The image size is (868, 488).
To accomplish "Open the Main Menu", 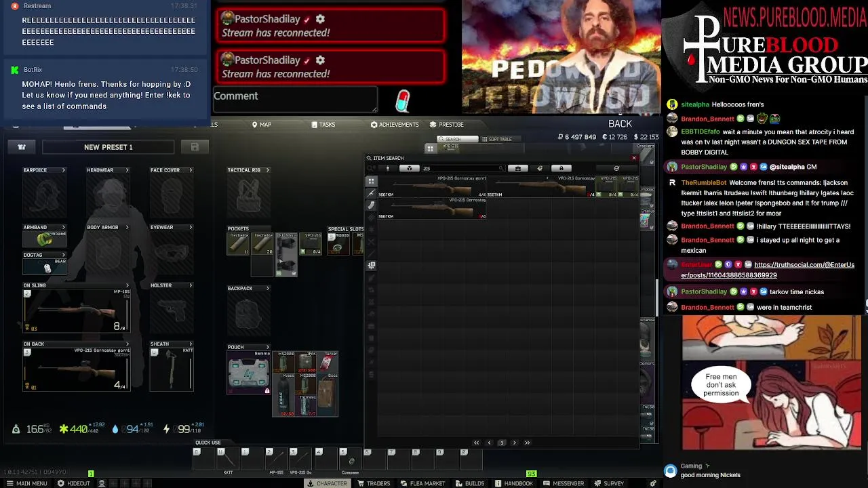I will pos(26,483).
